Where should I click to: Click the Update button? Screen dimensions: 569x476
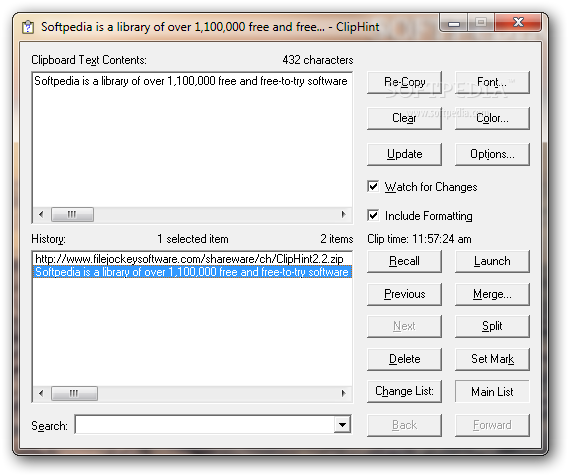(404, 154)
